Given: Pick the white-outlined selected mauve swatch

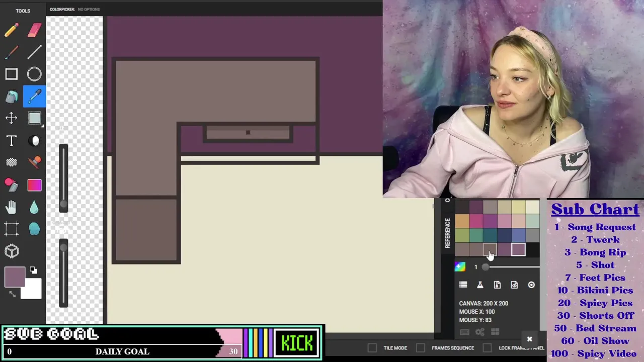Looking at the screenshot, I should [x=518, y=249].
